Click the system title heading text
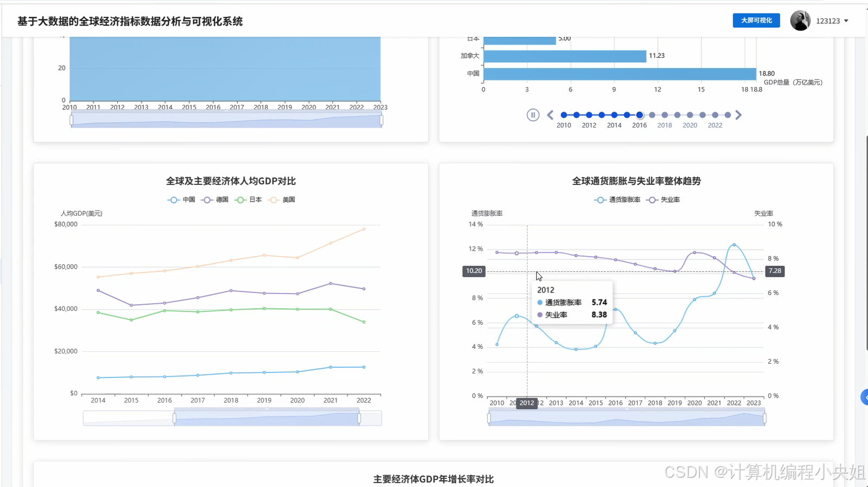Screen dimensions: 868x487 130,21
